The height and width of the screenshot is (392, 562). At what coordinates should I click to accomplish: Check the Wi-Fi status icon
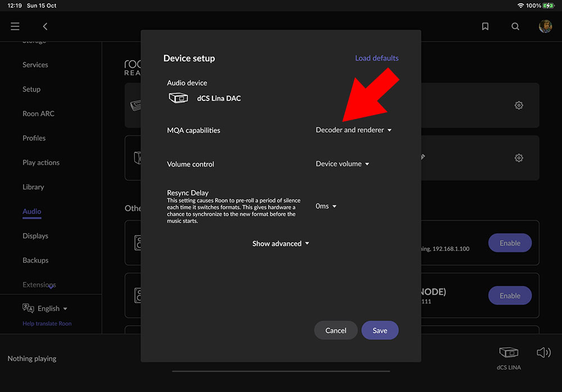520,6
